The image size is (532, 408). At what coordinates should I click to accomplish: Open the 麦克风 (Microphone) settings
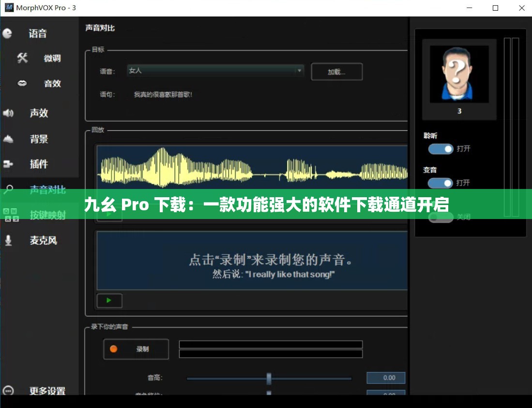pos(8,240)
